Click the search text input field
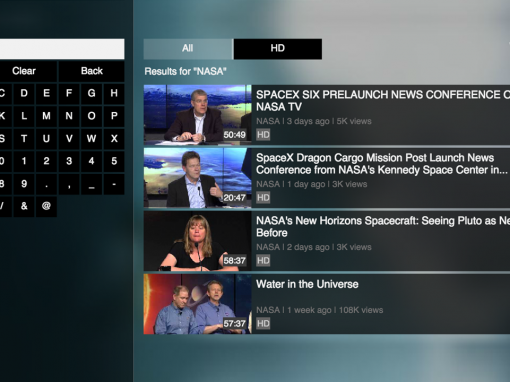This screenshot has height=382, width=510. (x=62, y=49)
